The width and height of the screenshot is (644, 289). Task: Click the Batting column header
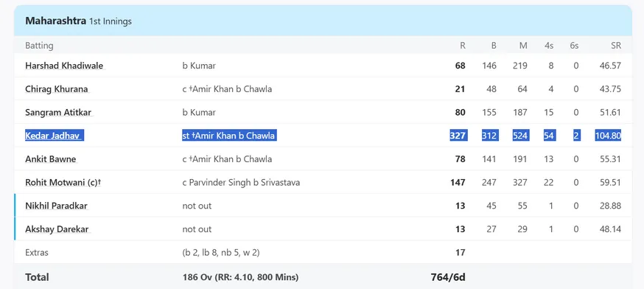coord(39,46)
